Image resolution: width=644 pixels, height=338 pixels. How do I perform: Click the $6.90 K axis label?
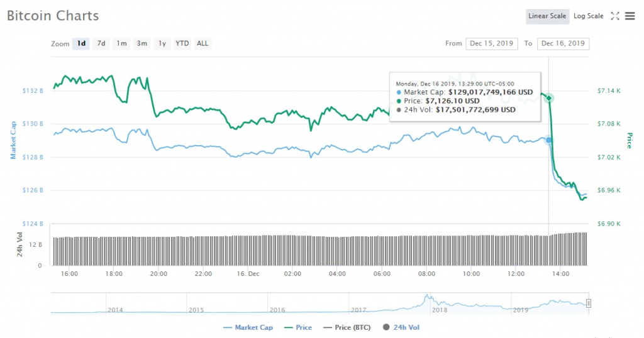click(609, 224)
